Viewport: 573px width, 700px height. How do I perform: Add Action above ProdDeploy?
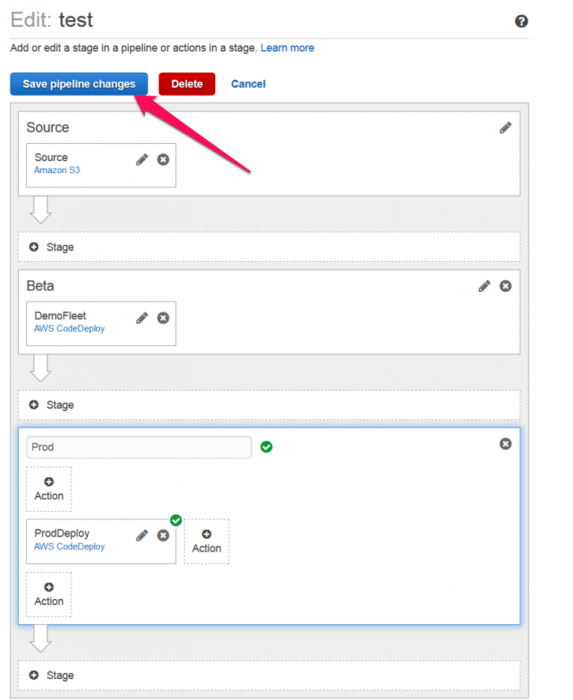49,489
